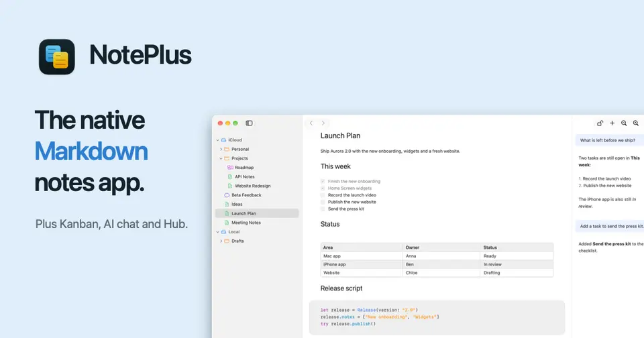Uncheck Finish the new onboarding checkbox
This screenshot has width=644, height=338.
323,181
